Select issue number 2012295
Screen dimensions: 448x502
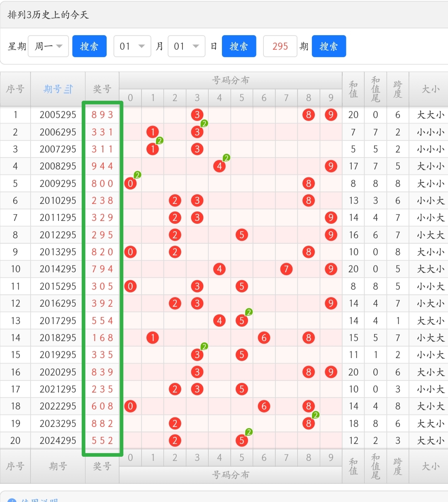click(58, 235)
